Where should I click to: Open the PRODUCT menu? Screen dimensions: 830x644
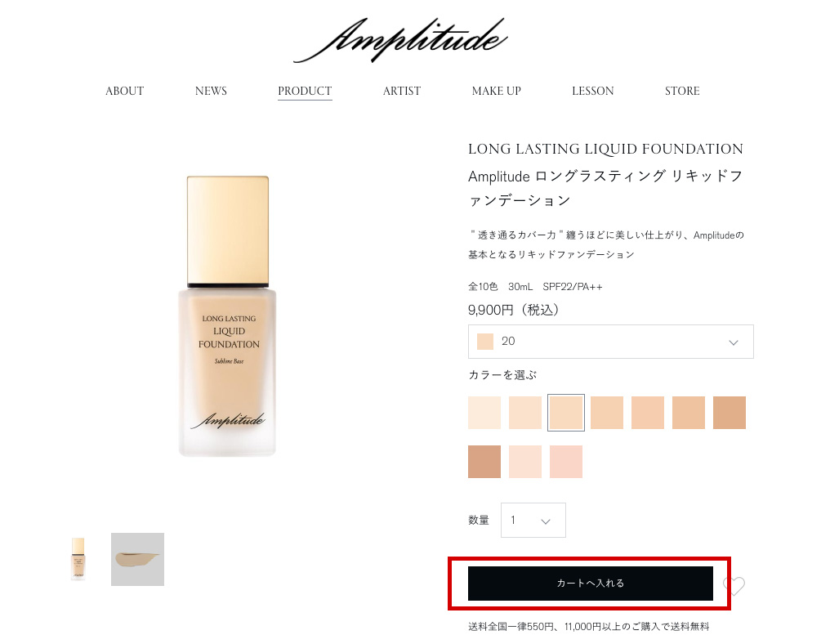point(305,91)
